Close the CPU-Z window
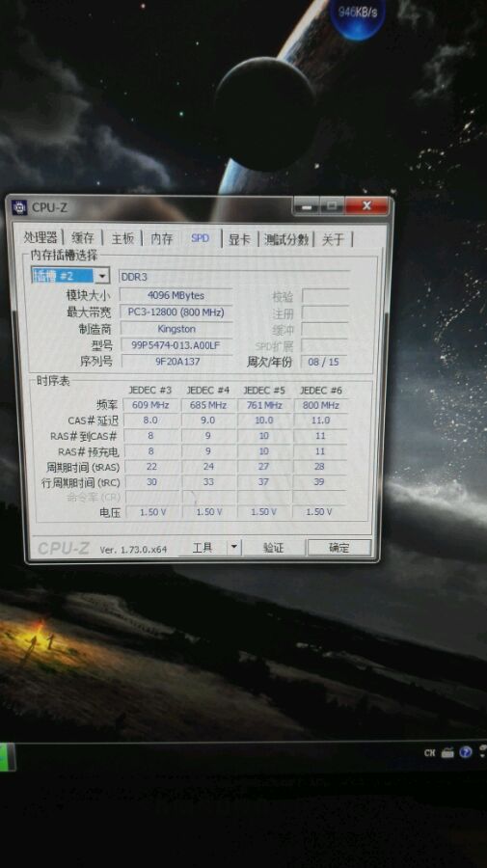 (x=366, y=206)
